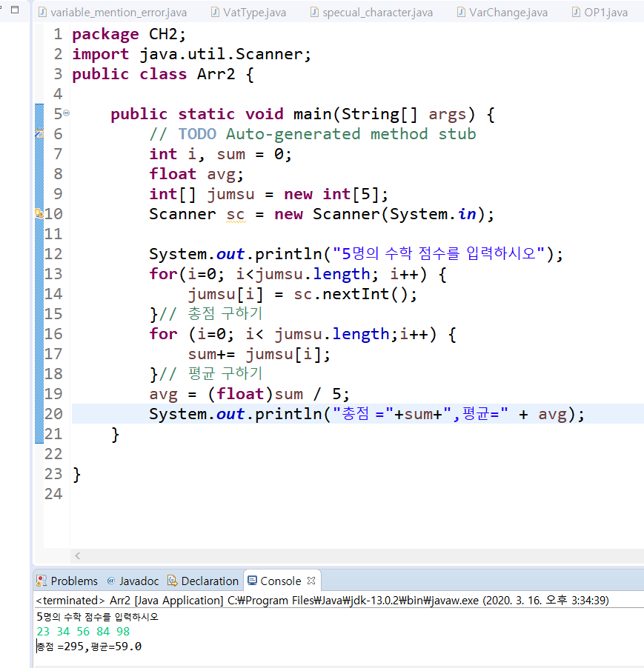Click the java file icon on VatType.java tab
Screen dimensions: 644x668
pos(215,12)
